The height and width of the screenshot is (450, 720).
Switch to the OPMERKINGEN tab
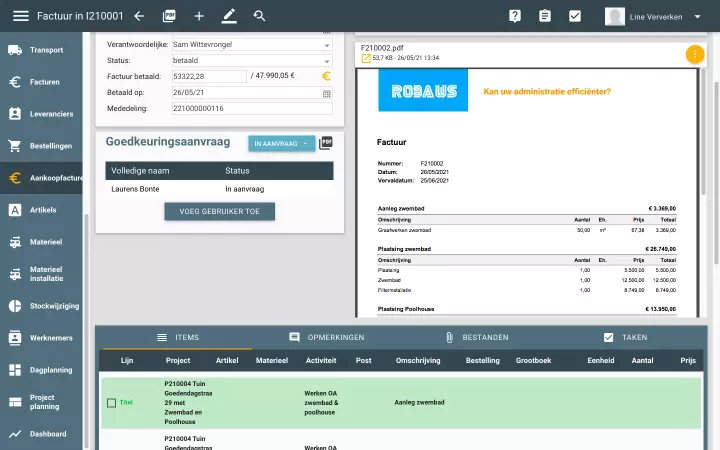pos(326,338)
